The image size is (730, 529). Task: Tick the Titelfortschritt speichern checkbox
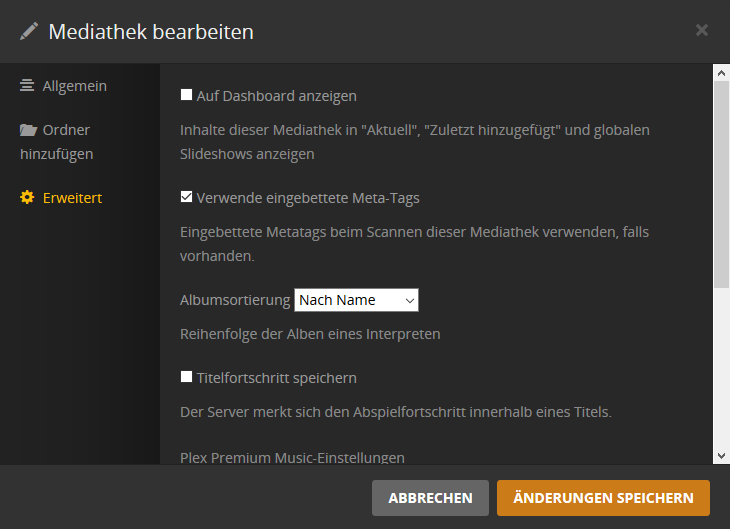coord(186,377)
